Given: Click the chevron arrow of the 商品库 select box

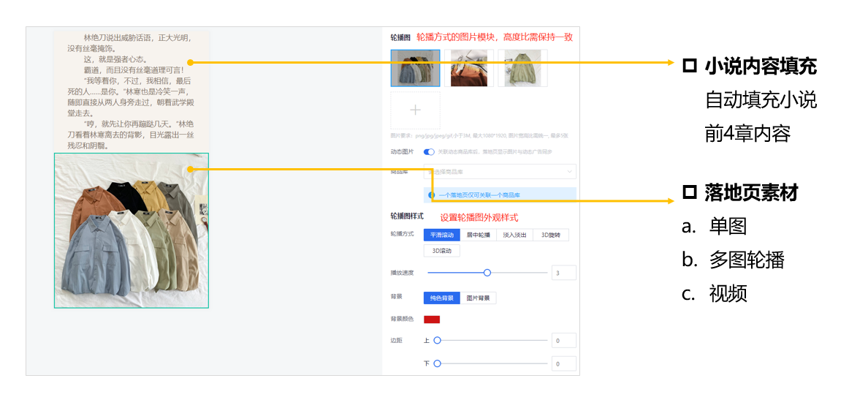Looking at the screenshot, I should 570,172.
